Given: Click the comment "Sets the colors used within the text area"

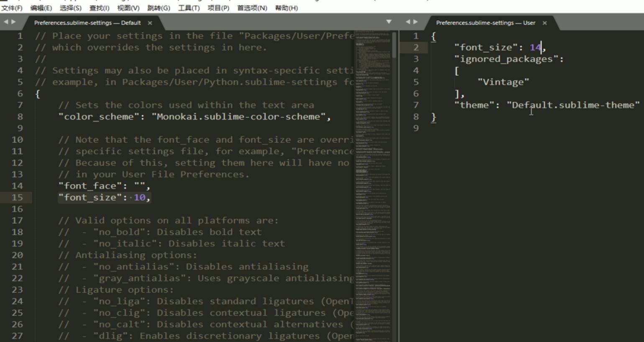Looking at the screenshot, I should (186, 105).
